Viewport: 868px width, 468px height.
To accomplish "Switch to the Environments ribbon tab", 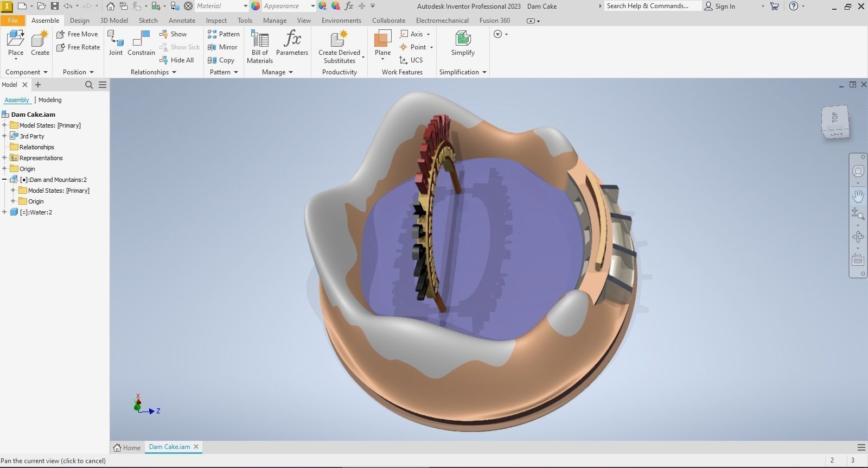I will pos(341,20).
